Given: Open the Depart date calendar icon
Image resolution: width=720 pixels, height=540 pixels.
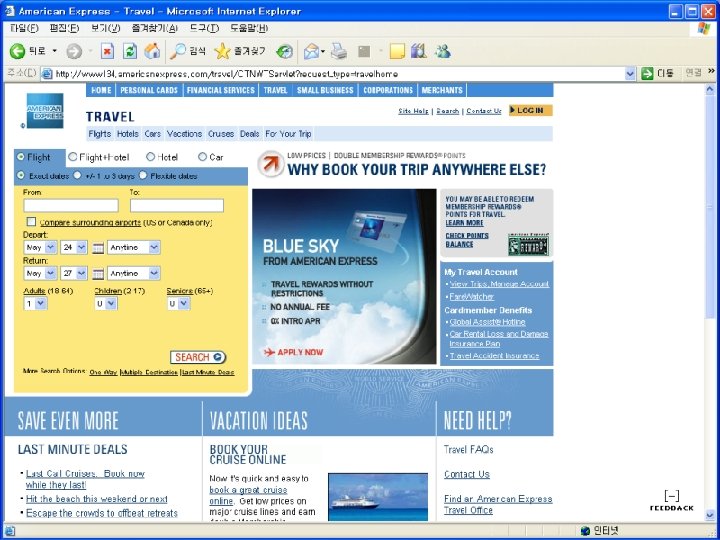Looking at the screenshot, I should tap(98, 248).
